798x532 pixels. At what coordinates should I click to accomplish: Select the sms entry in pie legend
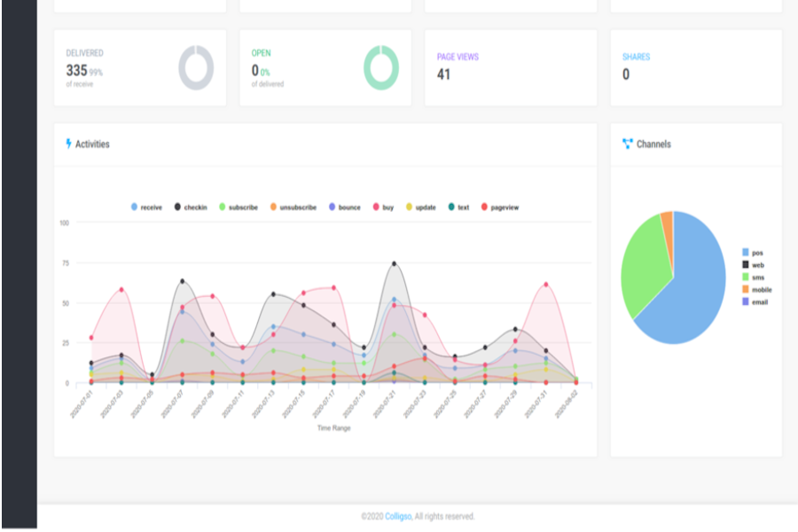pyautogui.click(x=753, y=278)
